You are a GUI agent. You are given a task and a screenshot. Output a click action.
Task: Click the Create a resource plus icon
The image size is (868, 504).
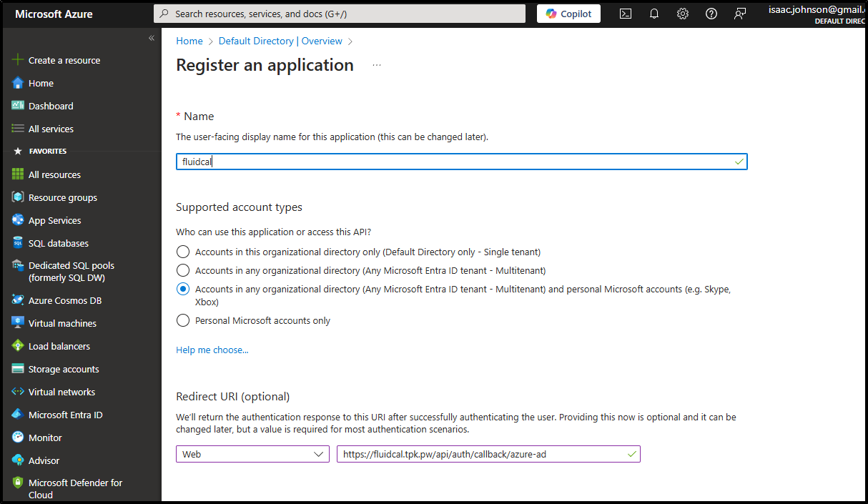point(18,60)
